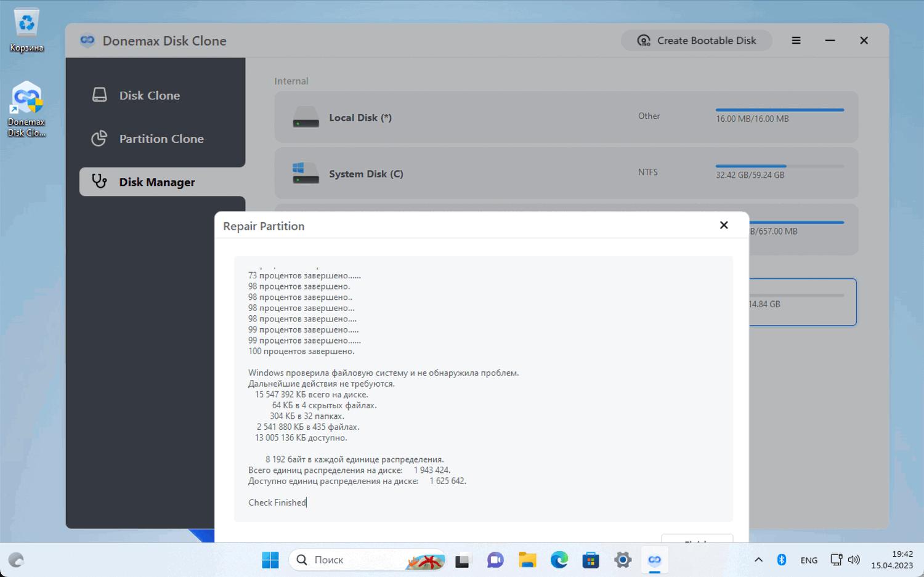Minimize the Donemax Disk Clone window

[x=830, y=41]
